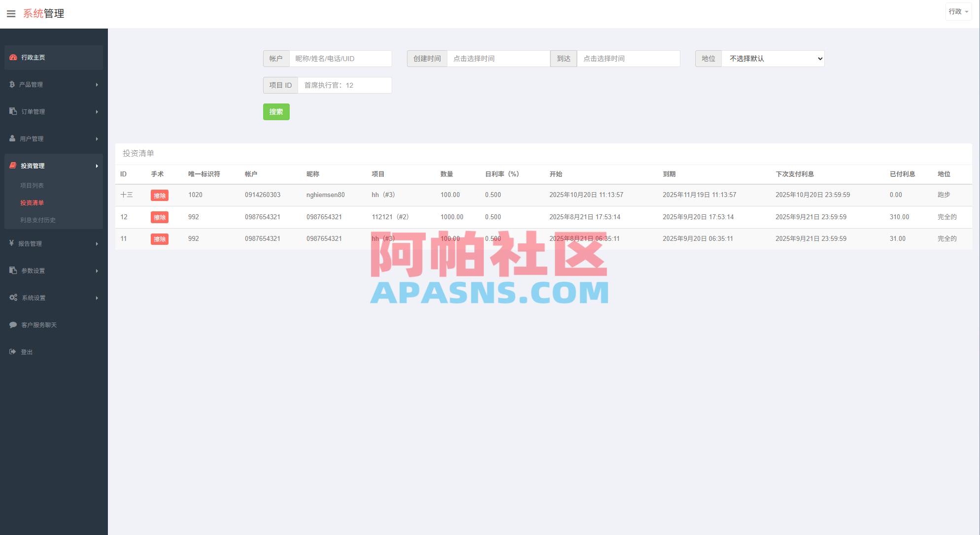Click the chat bubble icon for 客户服务聊天
The width and height of the screenshot is (980, 535).
pos(12,325)
